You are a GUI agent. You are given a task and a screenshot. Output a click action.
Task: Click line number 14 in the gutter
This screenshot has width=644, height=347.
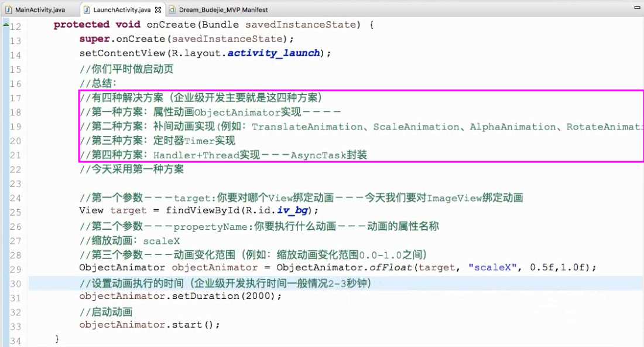click(x=15, y=56)
